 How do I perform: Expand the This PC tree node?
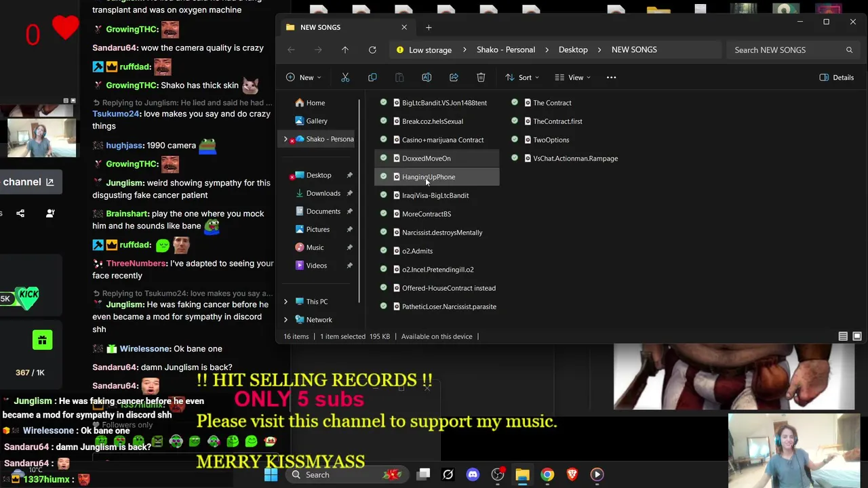coord(285,302)
